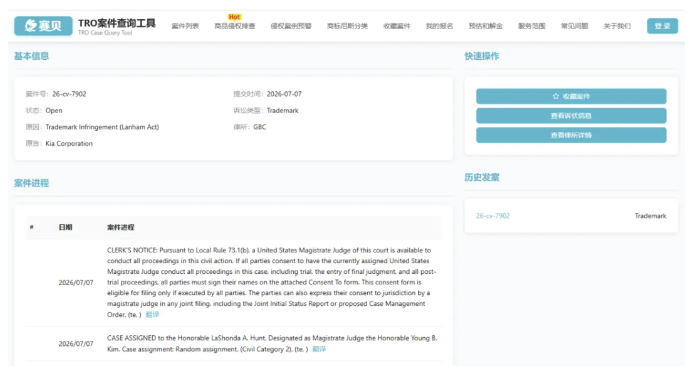Click the 登录 login button
This screenshot has height=378, width=698.
coord(662,26)
